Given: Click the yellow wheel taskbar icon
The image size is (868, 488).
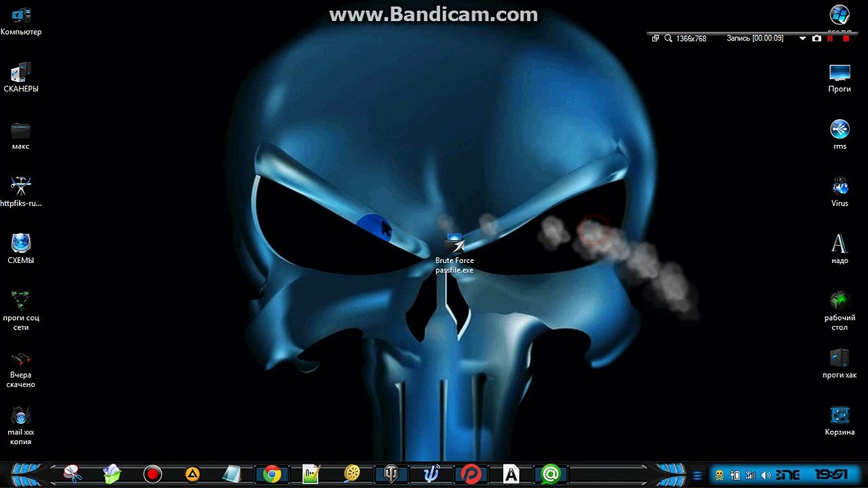Looking at the screenshot, I should (352, 474).
